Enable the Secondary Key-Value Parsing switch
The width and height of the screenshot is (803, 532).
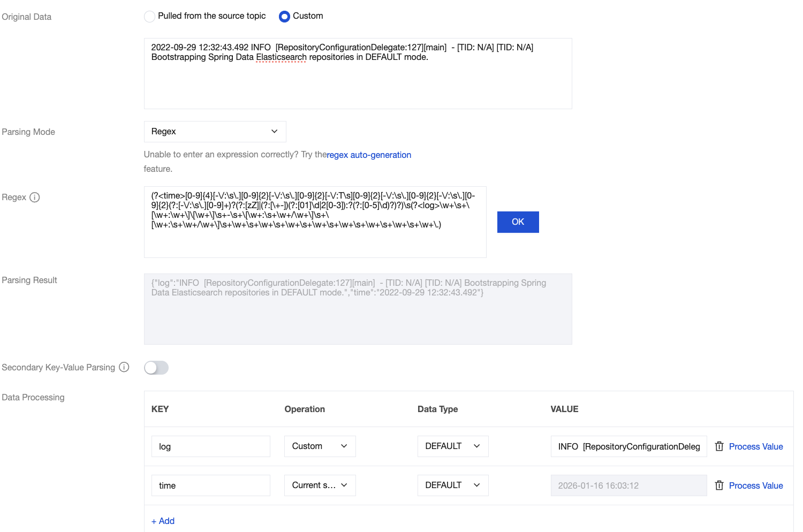click(156, 368)
